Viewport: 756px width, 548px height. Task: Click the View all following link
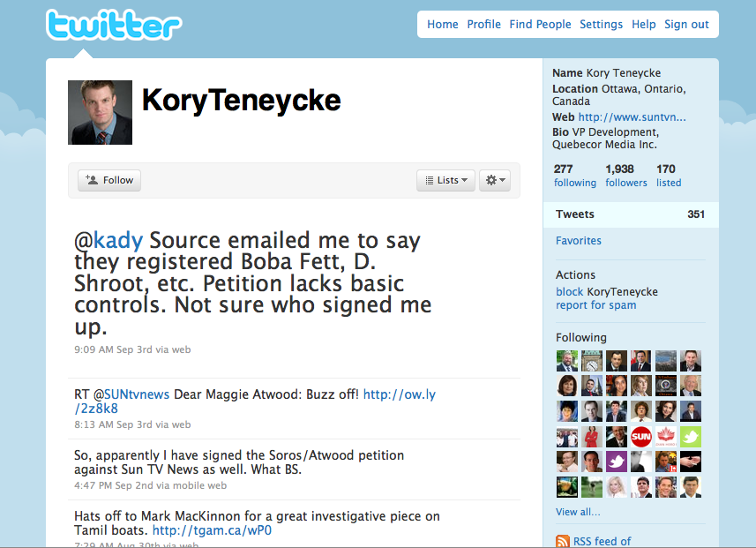(578, 512)
